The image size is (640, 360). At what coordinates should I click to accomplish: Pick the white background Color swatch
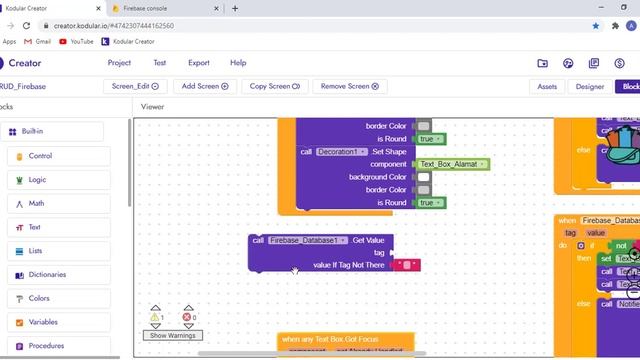pyautogui.click(x=423, y=177)
